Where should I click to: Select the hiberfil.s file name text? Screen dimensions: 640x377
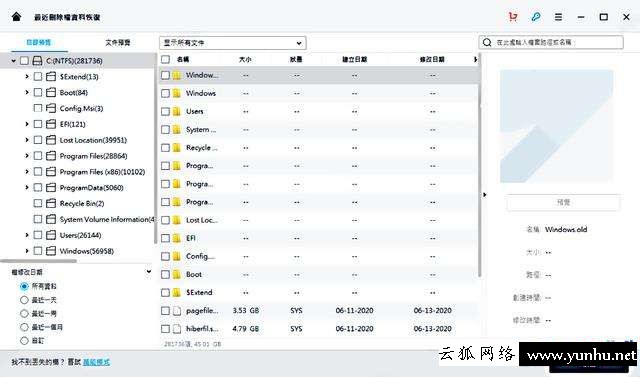(202, 329)
